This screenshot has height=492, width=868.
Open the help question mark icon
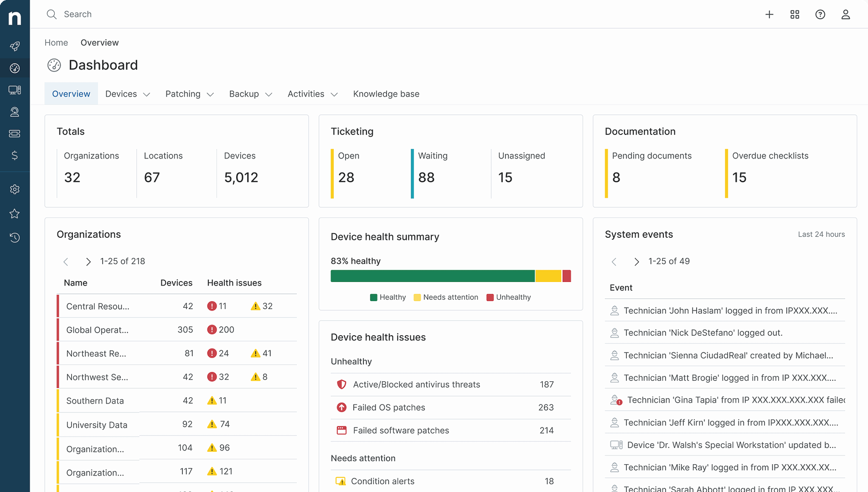(x=820, y=14)
